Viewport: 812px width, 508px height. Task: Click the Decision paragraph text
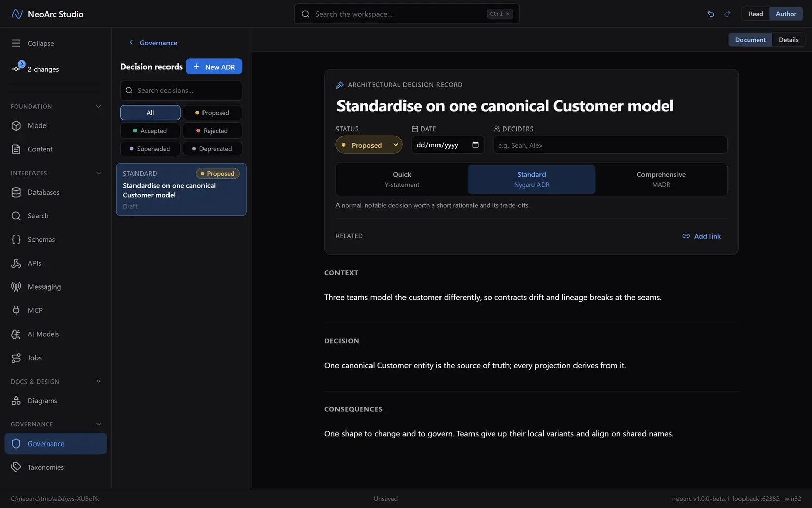tap(475, 365)
